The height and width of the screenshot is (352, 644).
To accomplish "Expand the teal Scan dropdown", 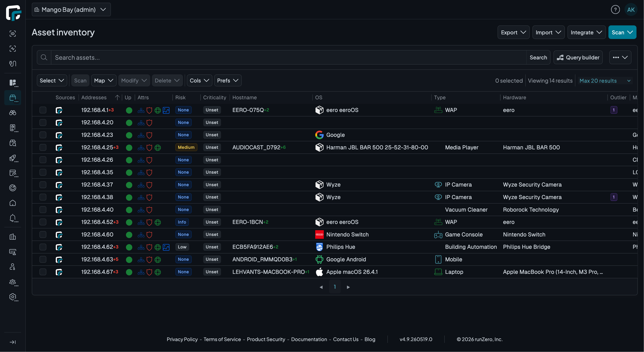I will point(622,32).
